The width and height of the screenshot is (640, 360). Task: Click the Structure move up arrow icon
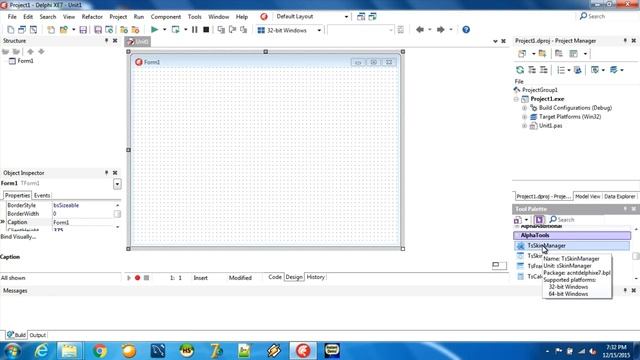point(30,52)
